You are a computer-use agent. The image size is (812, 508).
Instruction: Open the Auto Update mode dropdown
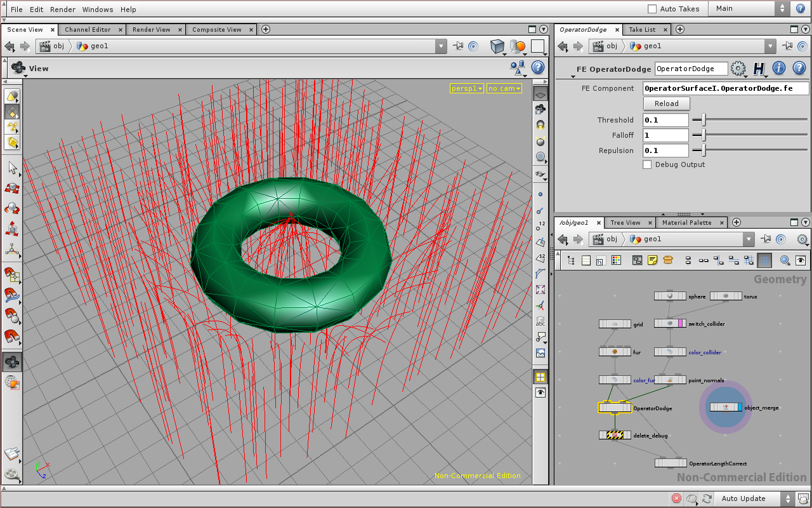(756, 498)
